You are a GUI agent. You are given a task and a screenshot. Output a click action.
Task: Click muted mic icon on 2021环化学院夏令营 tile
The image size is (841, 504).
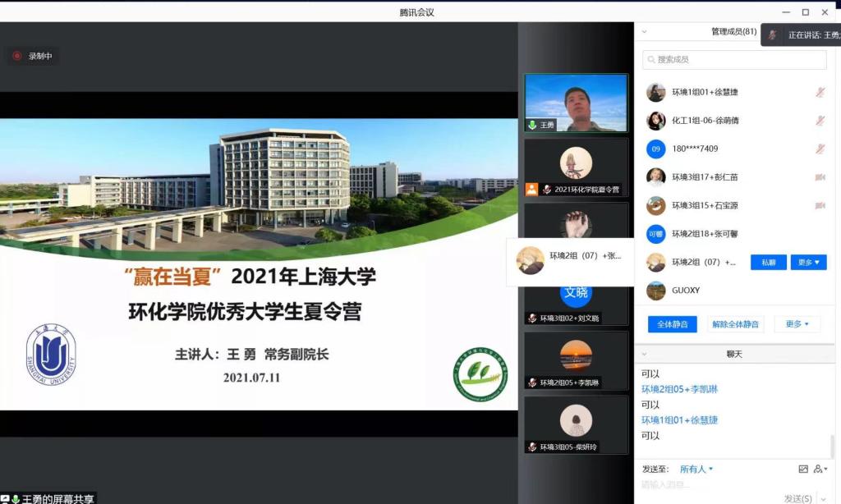[x=546, y=190]
